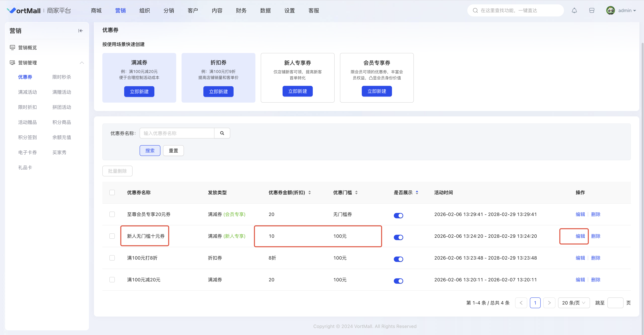Switch to the 财务 top menu
Viewport: 644px width, 335px height.
point(241,11)
